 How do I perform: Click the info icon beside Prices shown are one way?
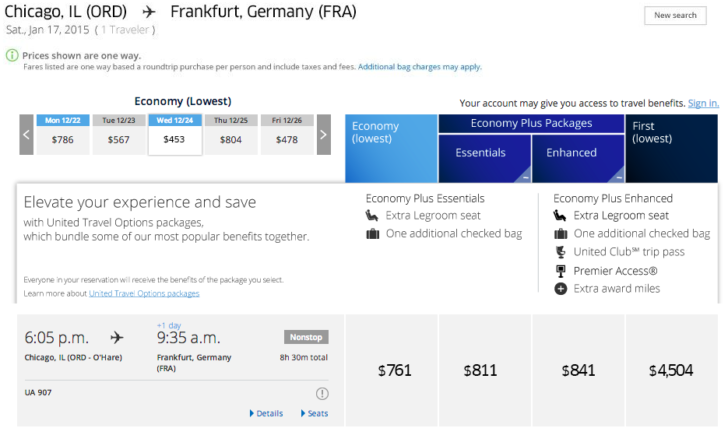[x=12, y=56]
